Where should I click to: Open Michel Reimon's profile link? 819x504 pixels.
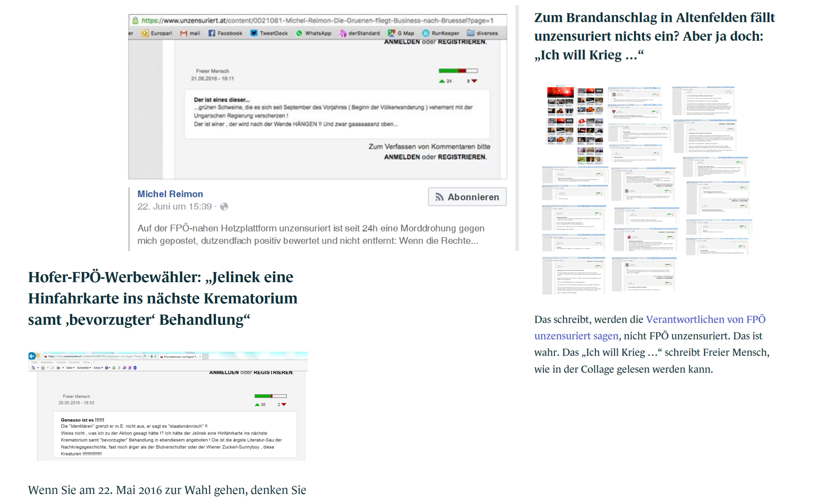tap(170, 194)
